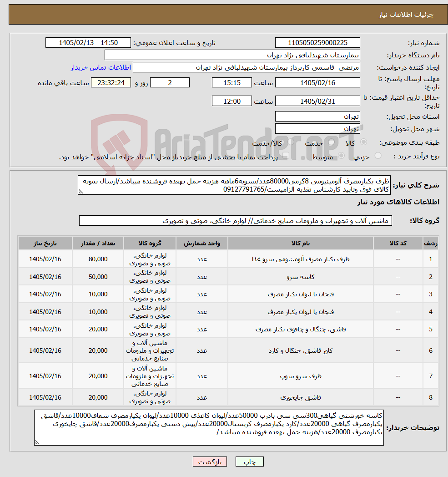The image size is (448, 477).
Task: Select the کالا radio button
Action: pyautogui.click(x=363, y=142)
